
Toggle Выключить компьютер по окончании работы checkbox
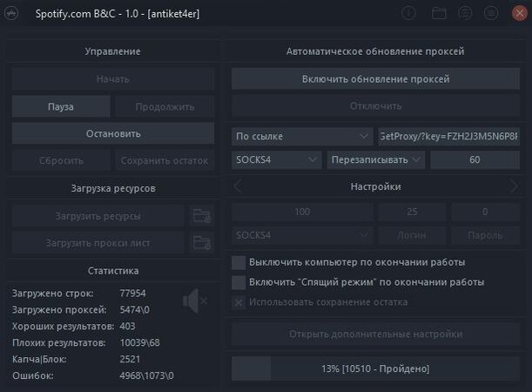pyautogui.click(x=239, y=263)
